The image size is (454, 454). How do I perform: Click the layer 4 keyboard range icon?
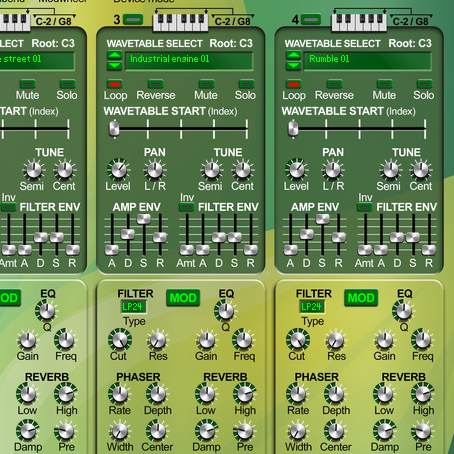(359, 22)
